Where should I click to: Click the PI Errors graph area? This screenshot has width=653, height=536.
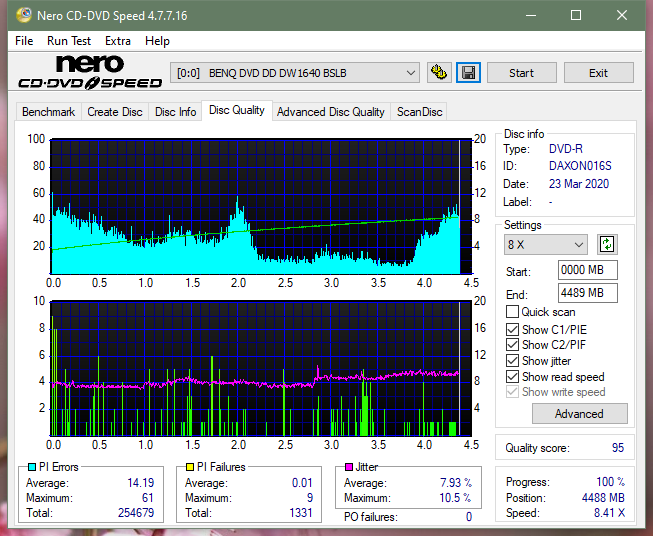261,206
